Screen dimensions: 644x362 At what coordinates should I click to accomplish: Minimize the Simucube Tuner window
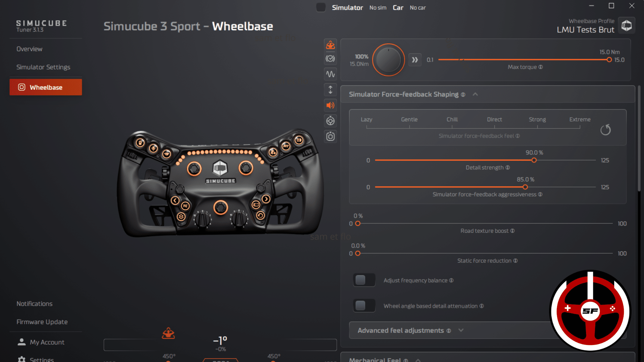592,6
